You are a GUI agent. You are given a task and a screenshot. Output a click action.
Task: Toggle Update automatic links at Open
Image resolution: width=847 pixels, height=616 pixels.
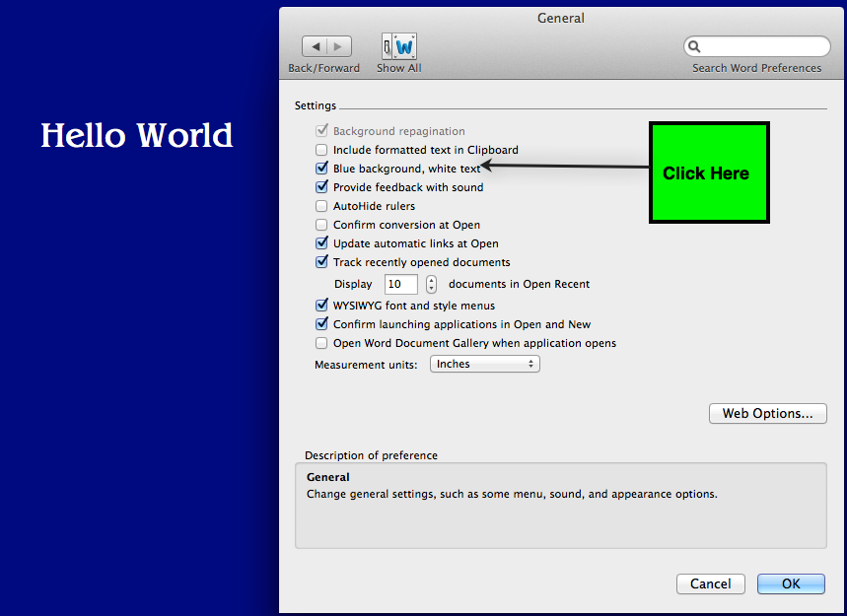[321, 242]
